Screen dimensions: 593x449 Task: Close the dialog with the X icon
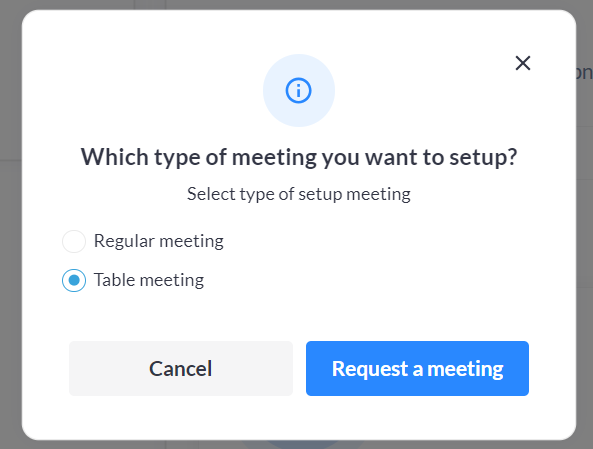click(x=523, y=63)
